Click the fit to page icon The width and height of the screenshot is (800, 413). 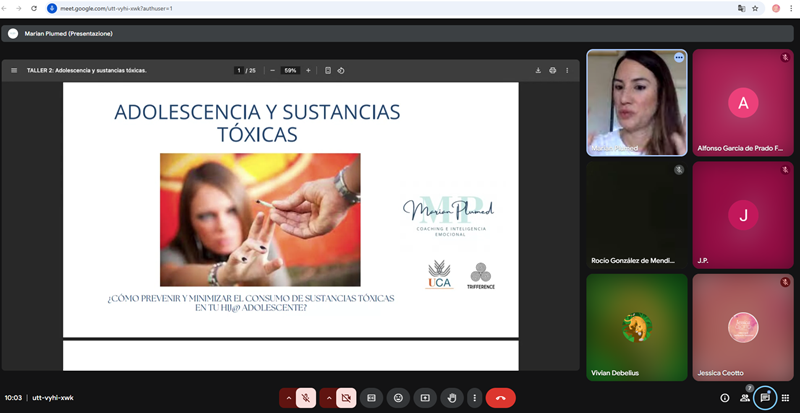click(x=328, y=70)
